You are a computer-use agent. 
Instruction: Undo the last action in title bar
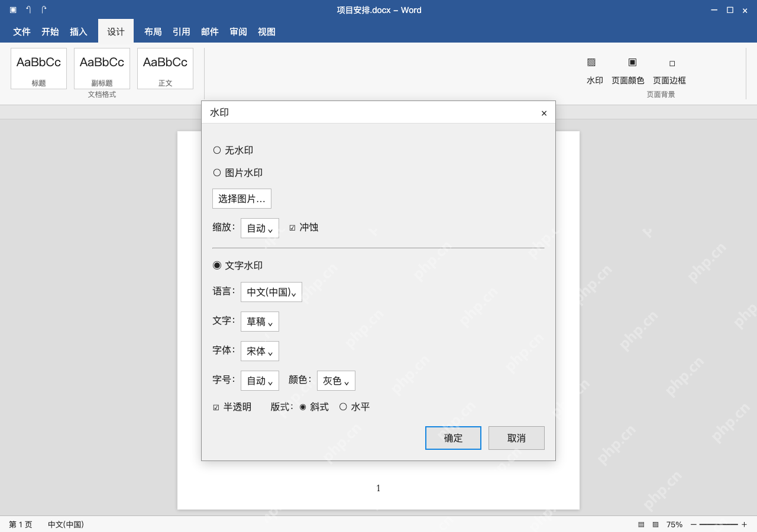coord(28,10)
